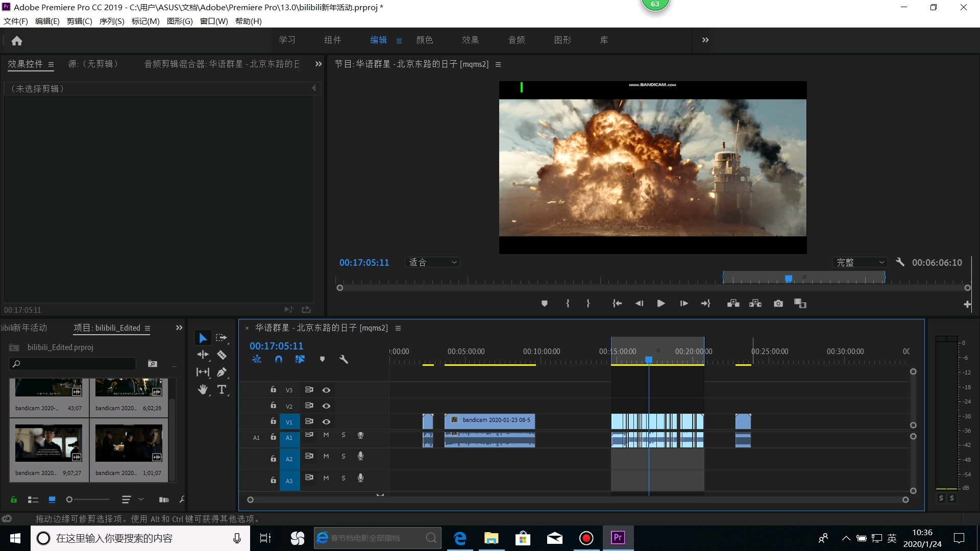Click the Extract button
Viewport: 980px width, 551px height.
(755, 304)
